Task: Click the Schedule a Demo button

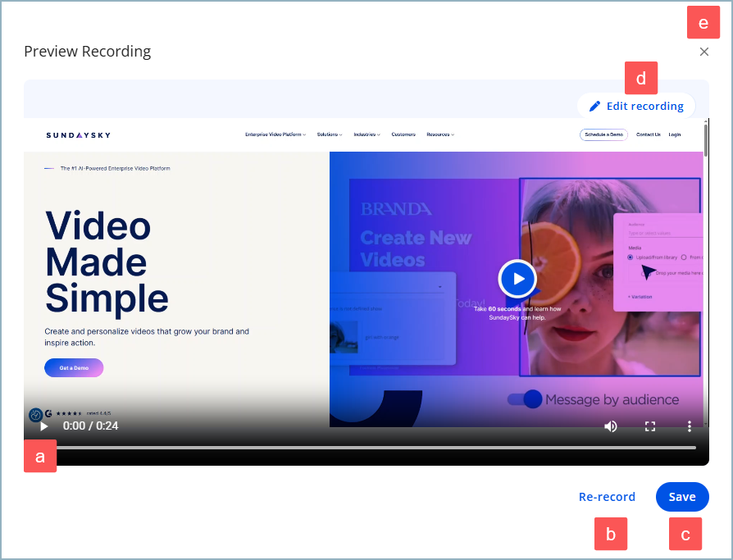Action: tap(603, 134)
